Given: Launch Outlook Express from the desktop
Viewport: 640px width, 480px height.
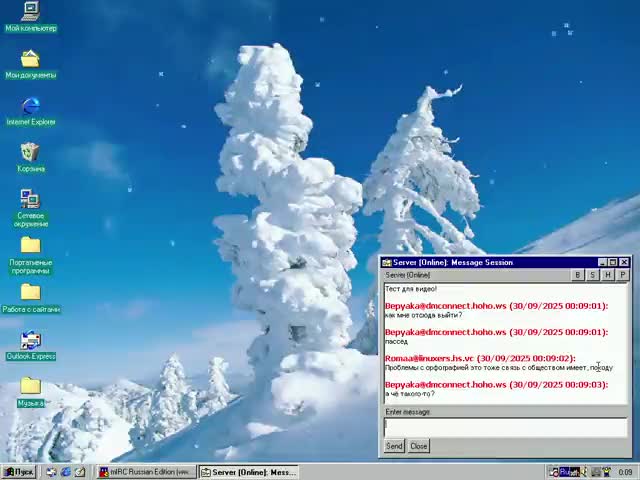Looking at the screenshot, I should pyautogui.click(x=30, y=341).
